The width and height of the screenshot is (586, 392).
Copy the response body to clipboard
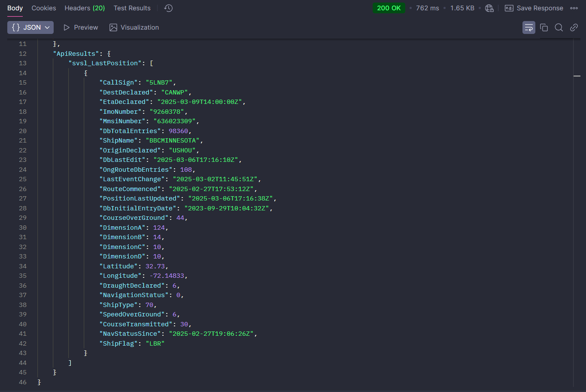(x=544, y=27)
